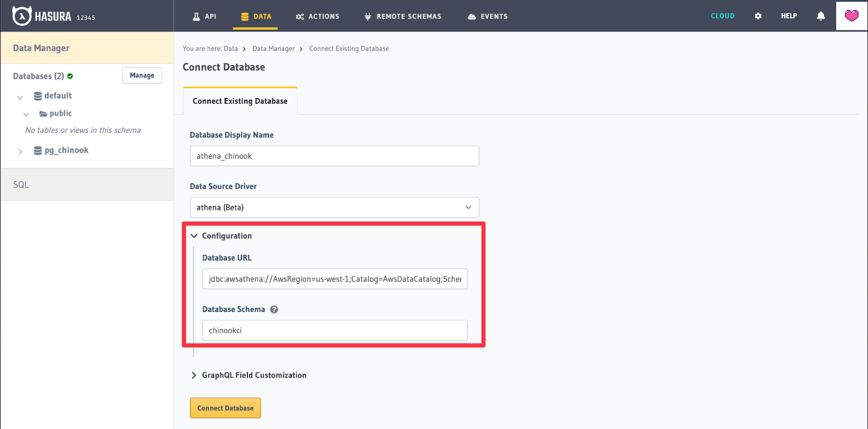Click the Database Schema help icon

274,310
